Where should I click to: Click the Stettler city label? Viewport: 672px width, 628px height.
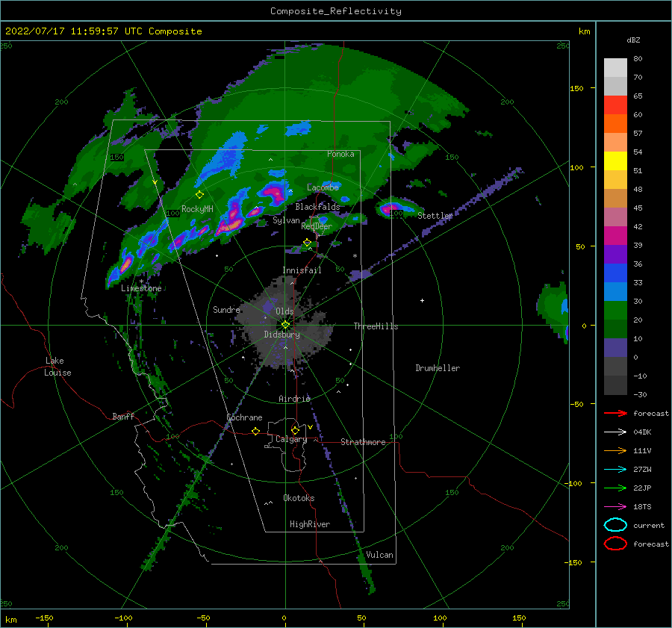pyautogui.click(x=435, y=216)
